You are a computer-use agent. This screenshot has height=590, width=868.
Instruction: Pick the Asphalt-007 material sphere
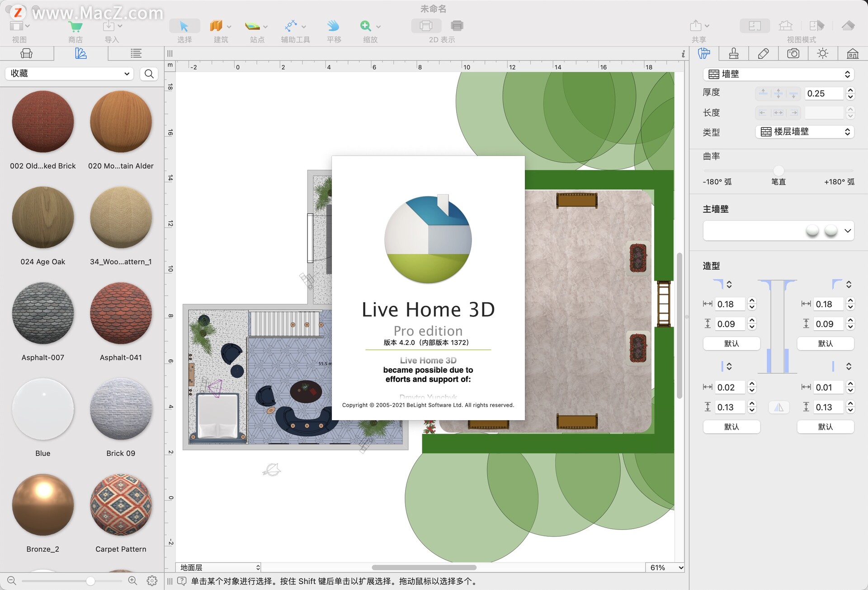[x=43, y=313]
